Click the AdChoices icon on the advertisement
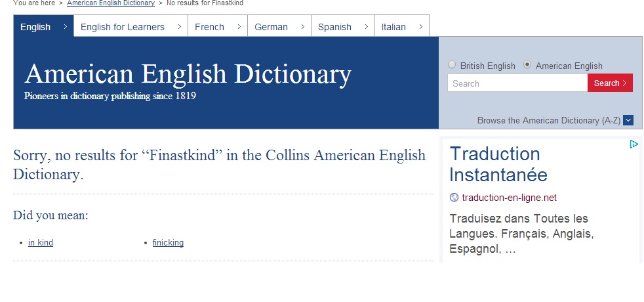Screen dimensions: 644x302 pyautogui.click(x=634, y=144)
